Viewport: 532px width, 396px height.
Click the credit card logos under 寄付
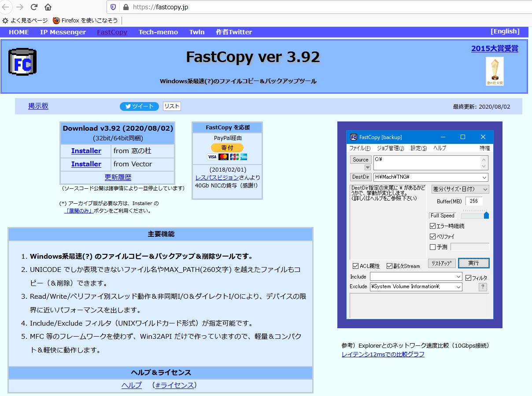pos(227,157)
